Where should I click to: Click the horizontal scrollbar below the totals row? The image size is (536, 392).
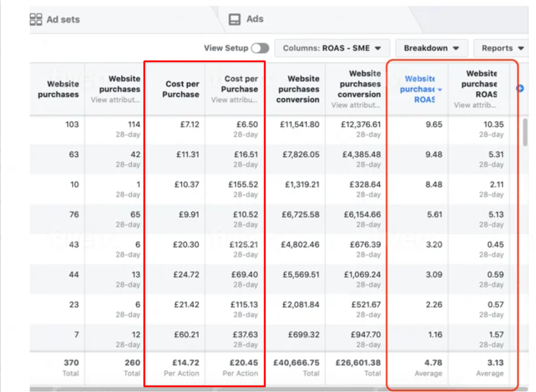(x=272, y=389)
